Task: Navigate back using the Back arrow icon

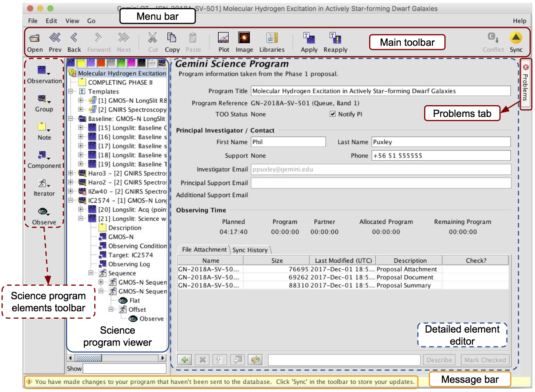Action: click(74, 37)
